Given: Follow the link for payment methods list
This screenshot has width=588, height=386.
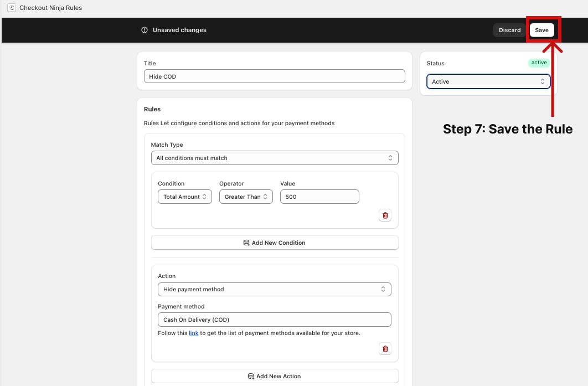Looking at the screenshot, I should (x=193, y=333).
